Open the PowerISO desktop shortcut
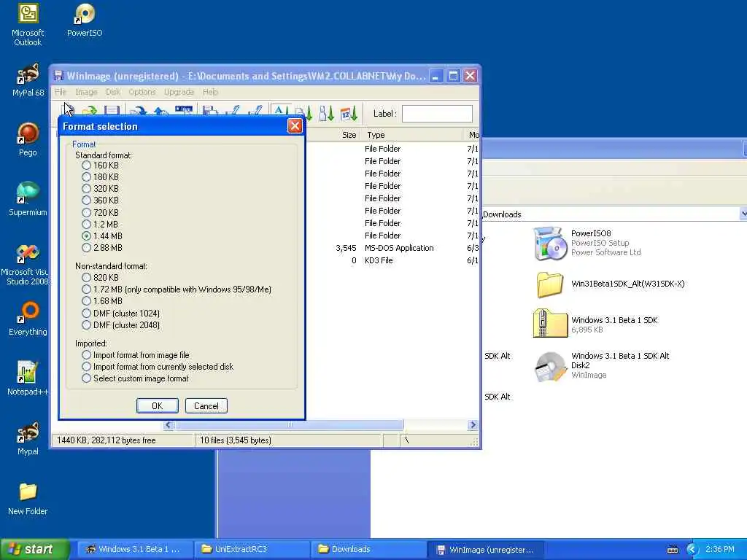 coord(85,20)
